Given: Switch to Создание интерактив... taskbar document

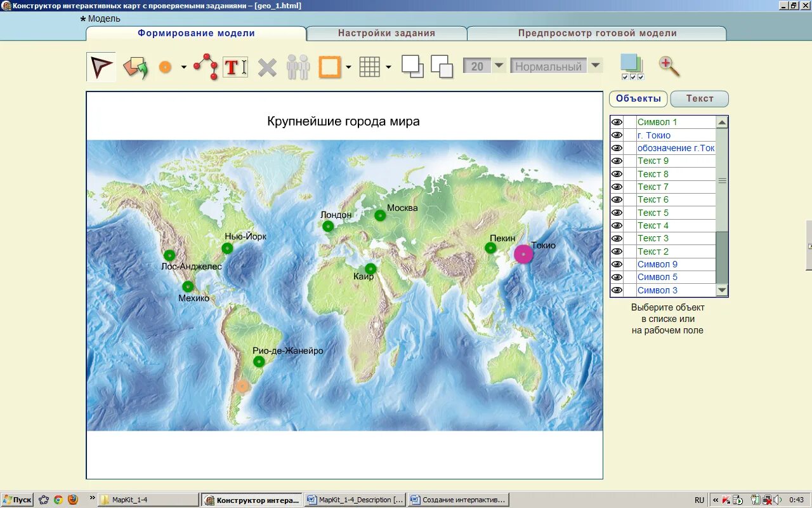Looking at the screenshot, I should [458, 500].
